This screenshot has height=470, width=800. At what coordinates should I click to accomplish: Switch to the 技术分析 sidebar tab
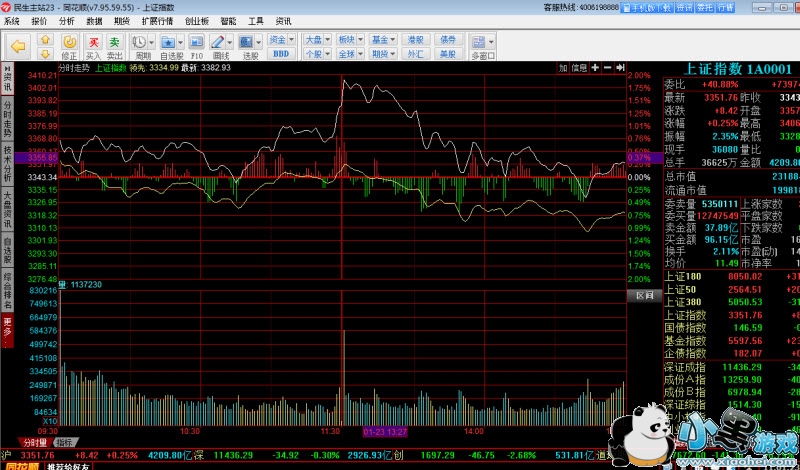tap(7, 165)
